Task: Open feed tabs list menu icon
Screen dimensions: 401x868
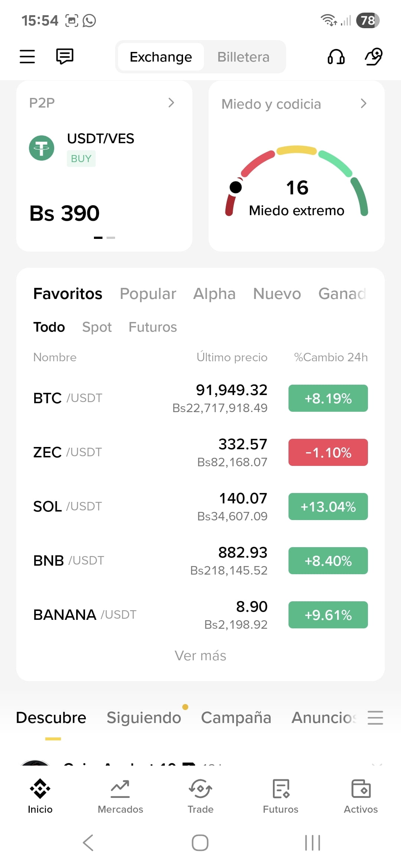Action: (x=375, y=717)
